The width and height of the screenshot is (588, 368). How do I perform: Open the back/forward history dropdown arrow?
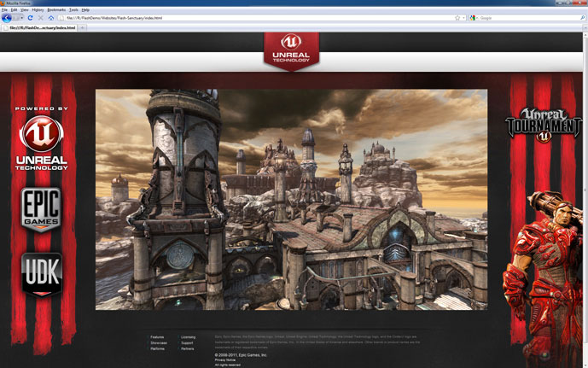(20, 17)
